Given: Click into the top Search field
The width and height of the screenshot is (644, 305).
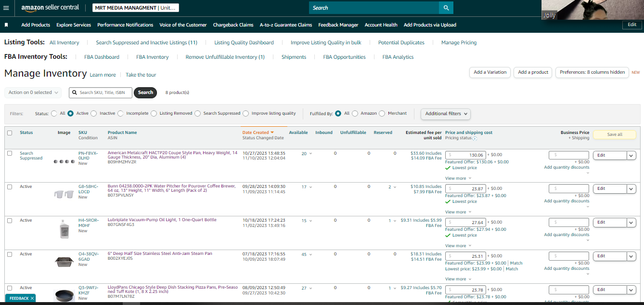Looking at the screenshot, I should point(374,8).
